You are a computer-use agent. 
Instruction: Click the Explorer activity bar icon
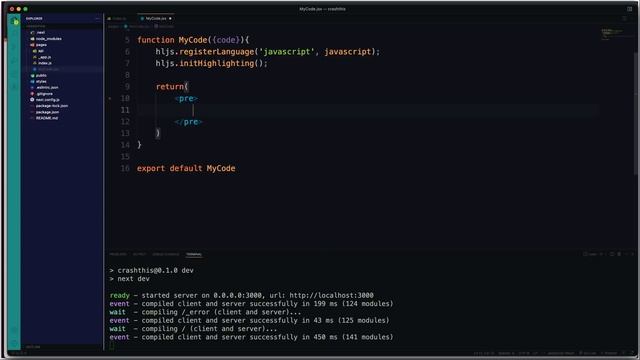[14, 21]
